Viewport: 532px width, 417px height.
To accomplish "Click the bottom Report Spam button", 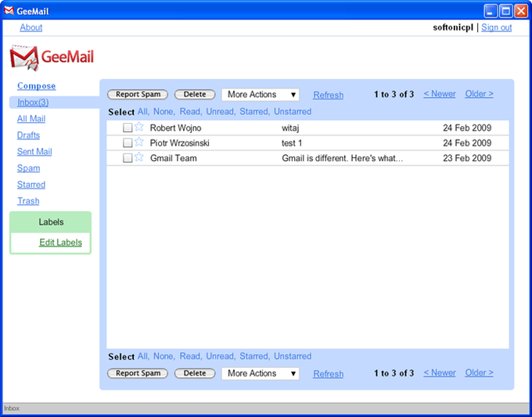I will 138,373.
